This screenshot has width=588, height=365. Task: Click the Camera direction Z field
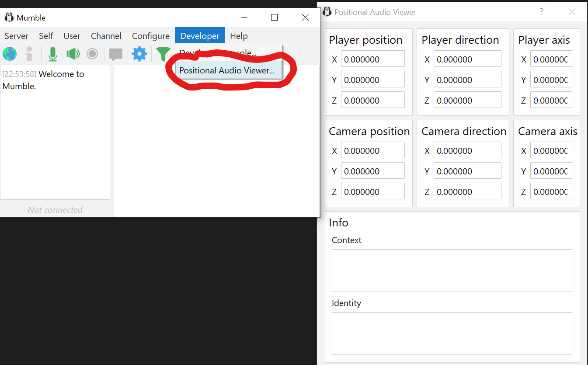[467, 192]
